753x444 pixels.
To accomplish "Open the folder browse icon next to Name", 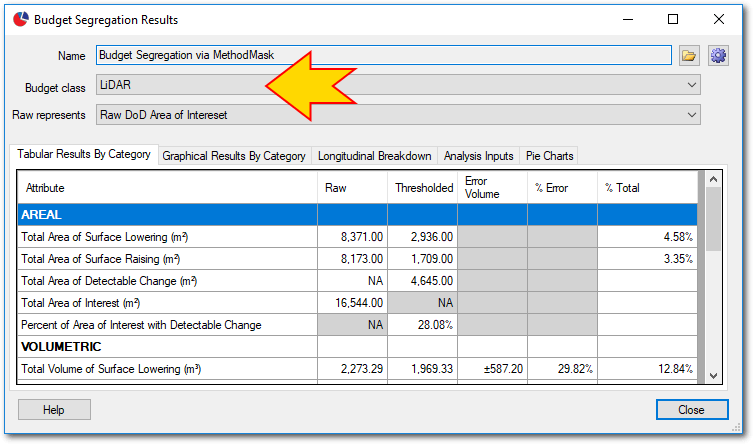I will 689,56.
